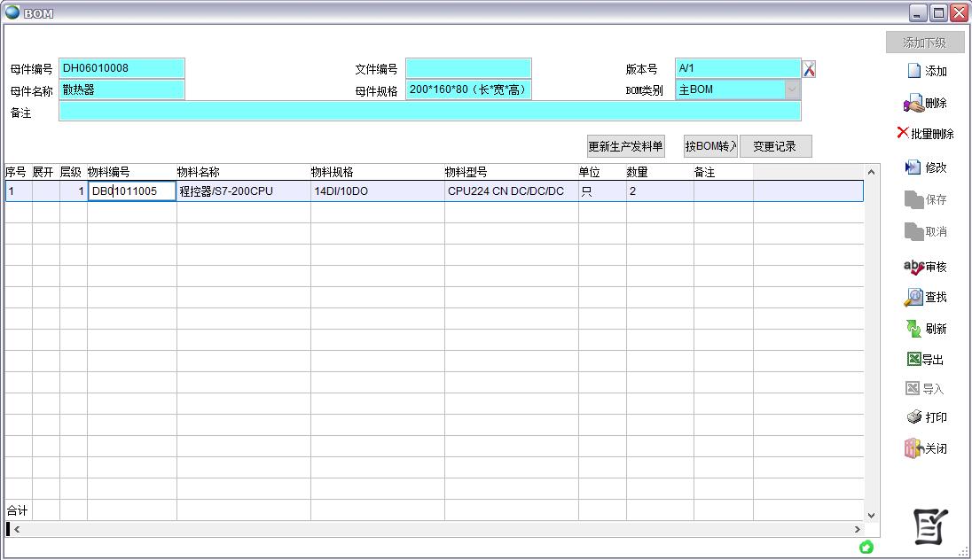
Task: Click the 备注 input field
Action: click(429, 112)
